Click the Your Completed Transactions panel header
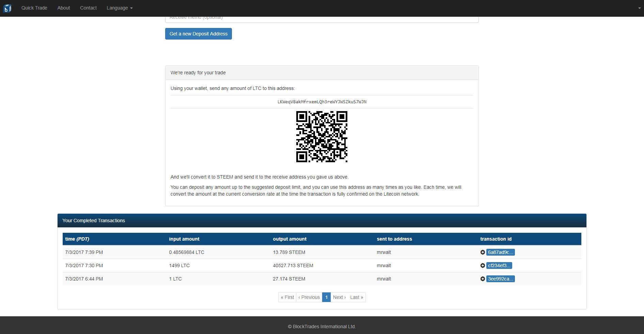Image resolution: width=644 pixels, height=334 pixels. [x=322, y=221]
